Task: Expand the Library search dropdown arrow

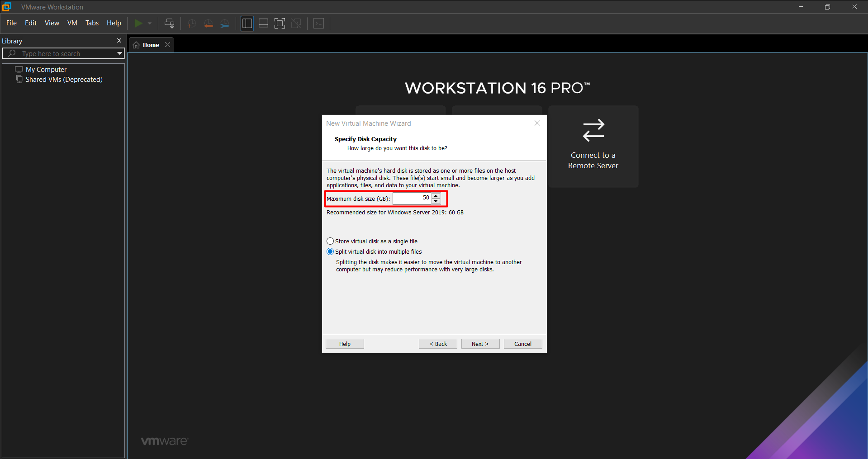Action: point(119,53)
